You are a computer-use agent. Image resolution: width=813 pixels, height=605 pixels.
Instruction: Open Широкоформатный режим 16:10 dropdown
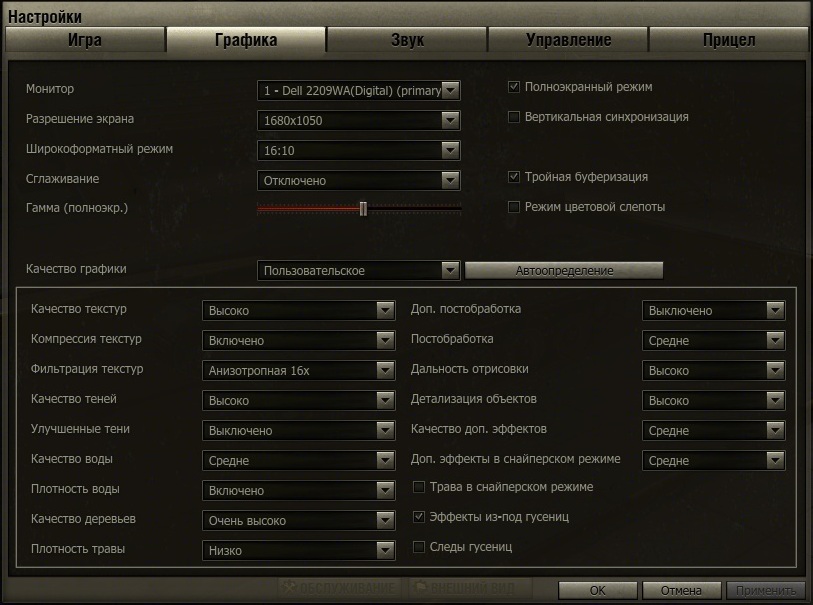point(358,151)
